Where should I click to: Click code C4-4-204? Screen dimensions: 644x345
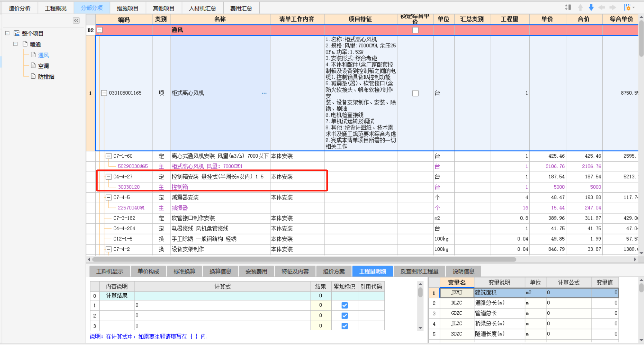point(124,228)
